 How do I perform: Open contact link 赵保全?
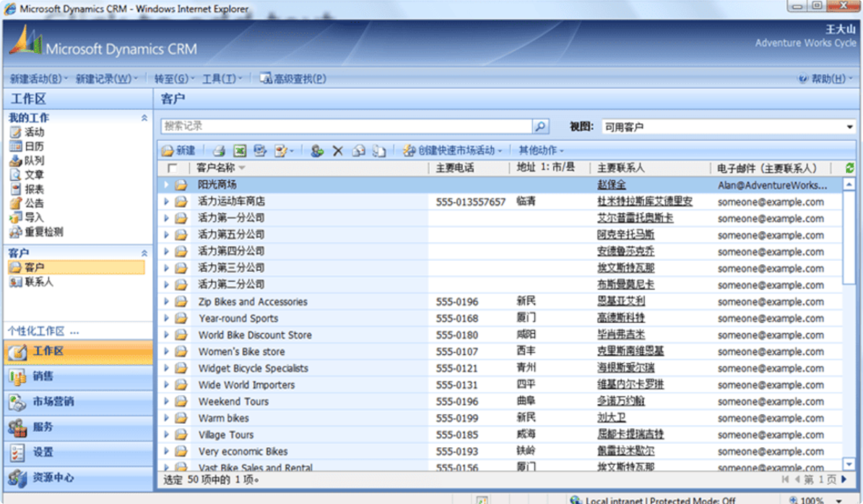tap(611, 185)
